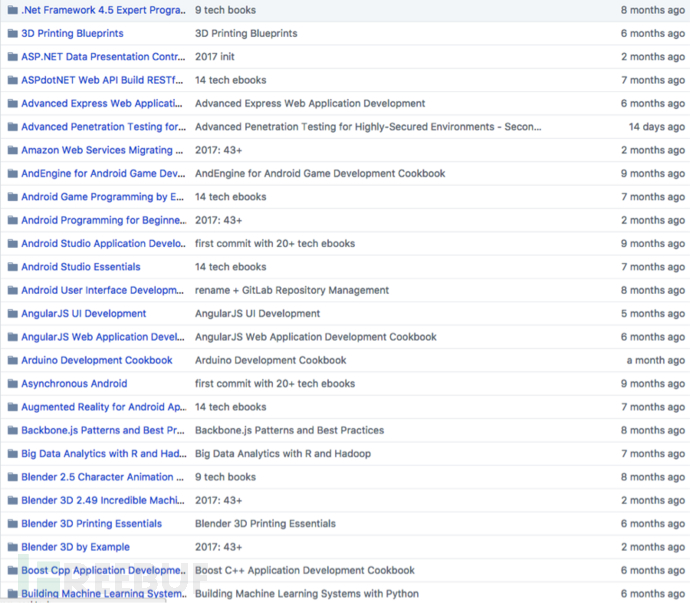
Task: Open Blender 3D 2.49 Incredible Machi... folder
Action: (103, 500)
